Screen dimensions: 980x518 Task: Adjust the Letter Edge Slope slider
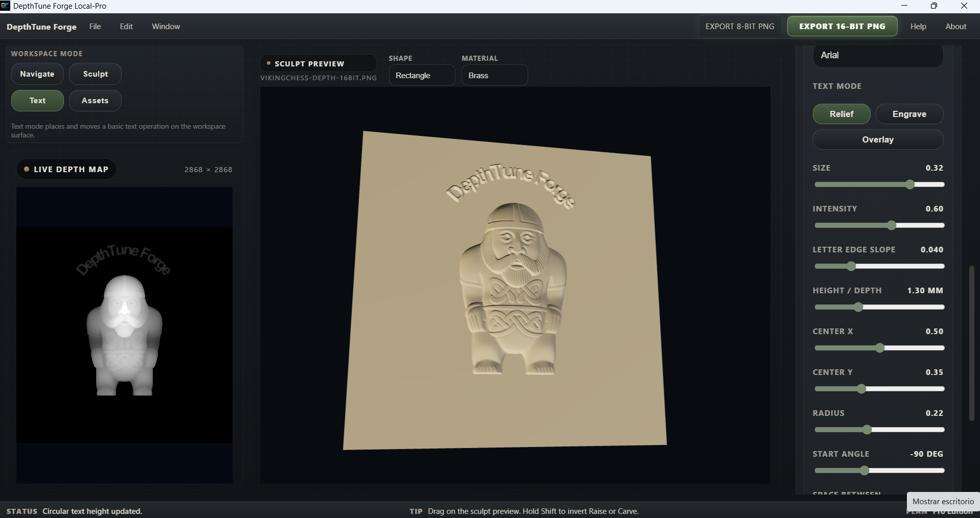[x=879, y=266]
